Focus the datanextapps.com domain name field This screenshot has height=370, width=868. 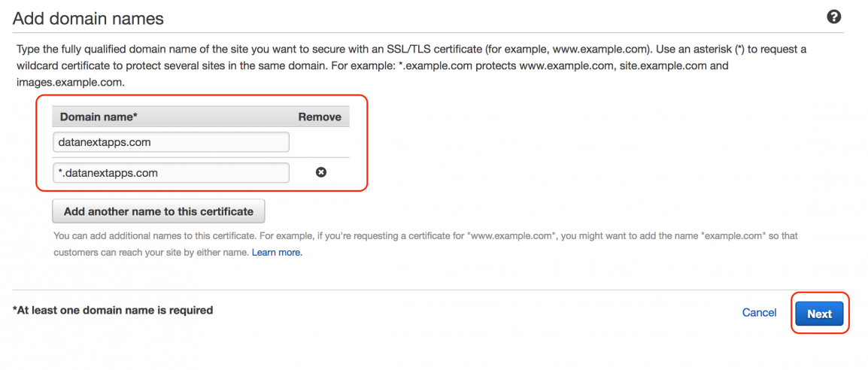pyautogui.click(x=171, y=142)
